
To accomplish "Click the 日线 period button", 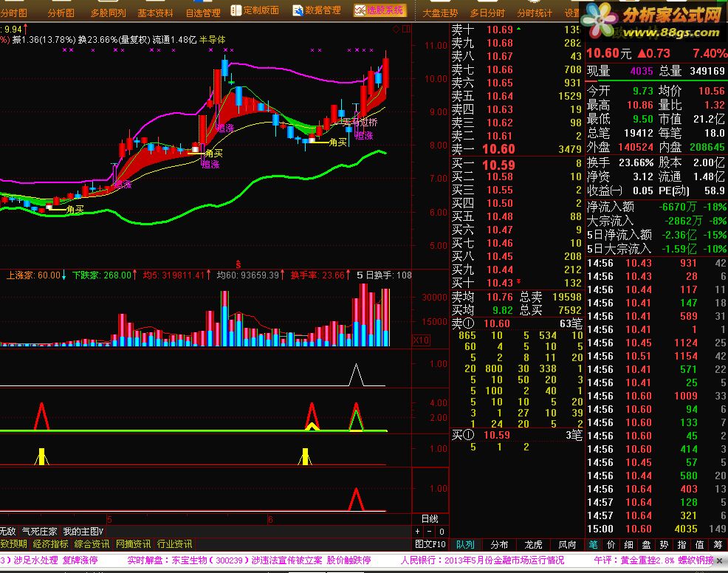I will click(430, 518).
